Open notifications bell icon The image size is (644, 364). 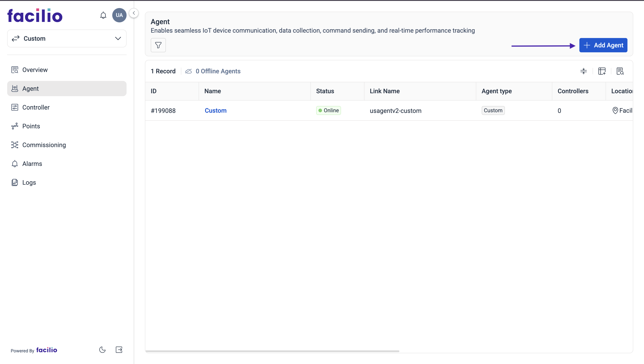click(x=103, y=15)
